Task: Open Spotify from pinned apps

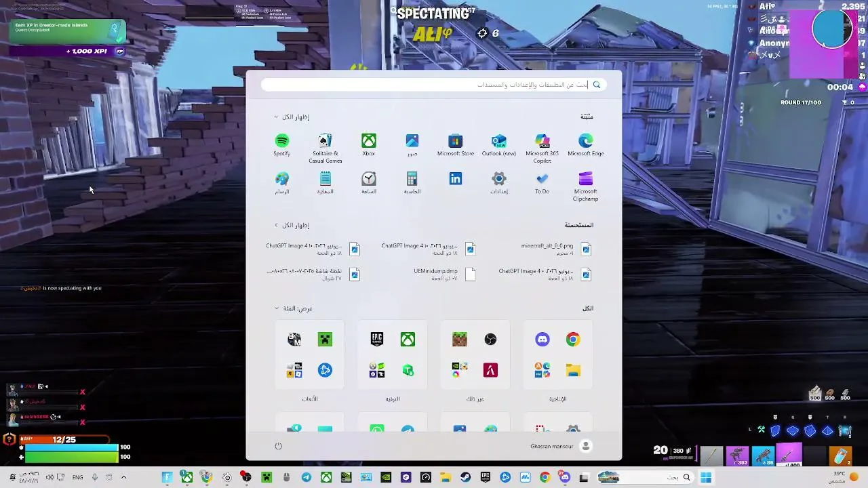Action: click(x=282, y=145)
